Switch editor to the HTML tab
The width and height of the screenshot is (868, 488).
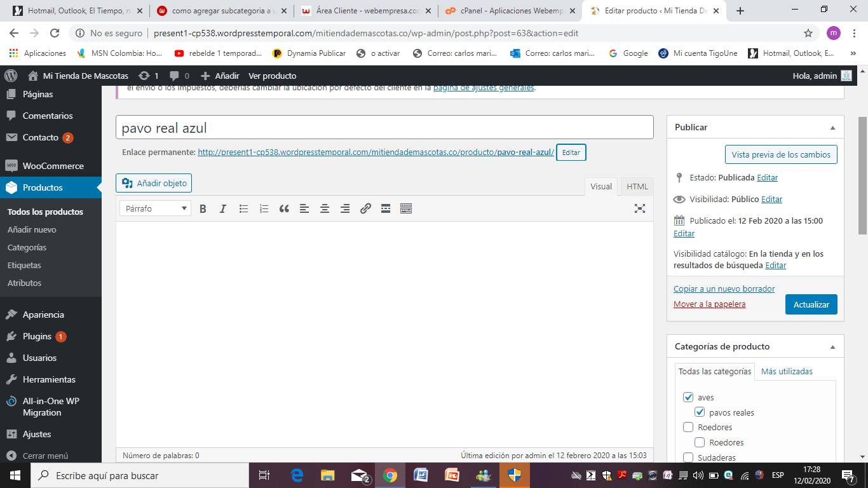[x=637, y=186]
